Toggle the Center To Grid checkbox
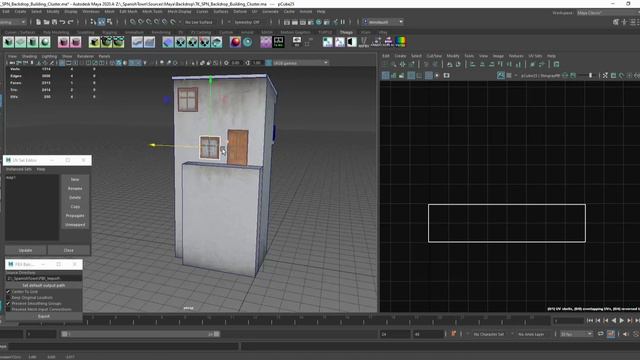The height and width of the screenshot is (360, 640). 8,292
